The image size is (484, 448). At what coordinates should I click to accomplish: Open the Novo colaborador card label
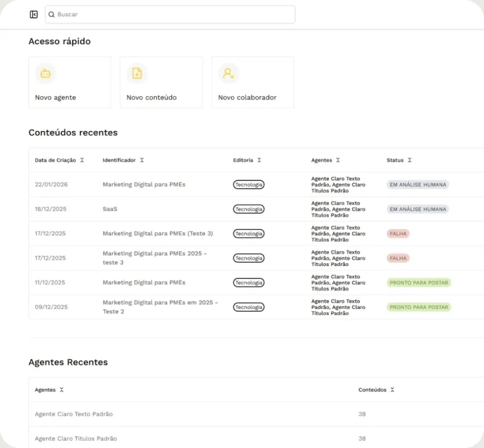pyautogui.click(x=248, y=97)
